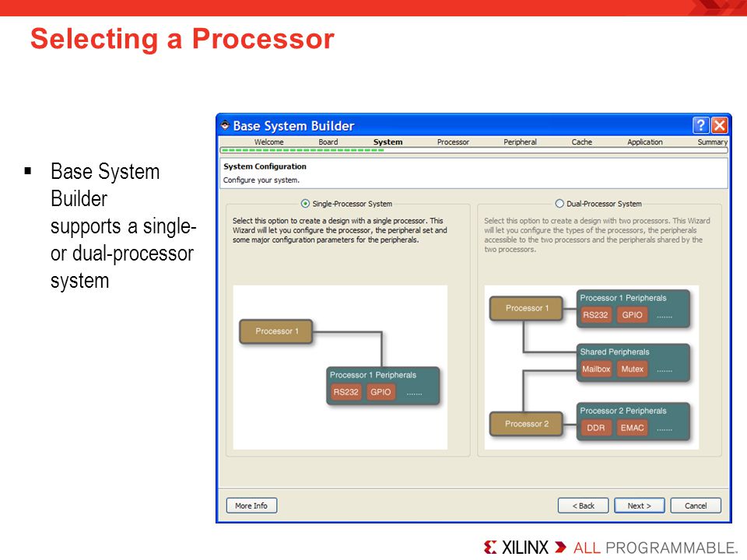Screen dimensions: 747x560
Task: Click the DDR block in Processor 2 Peripherals
Action: coord(596,428)
